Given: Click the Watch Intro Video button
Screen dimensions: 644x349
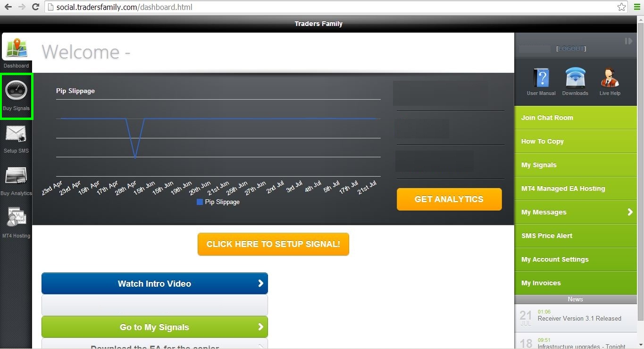Looking at the screenshot, I should [x=155, y=283].
